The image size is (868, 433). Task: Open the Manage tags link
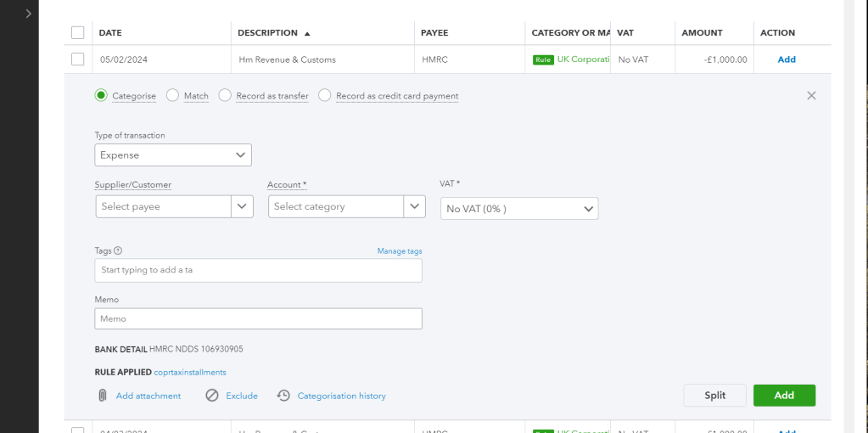pos(400,250)
